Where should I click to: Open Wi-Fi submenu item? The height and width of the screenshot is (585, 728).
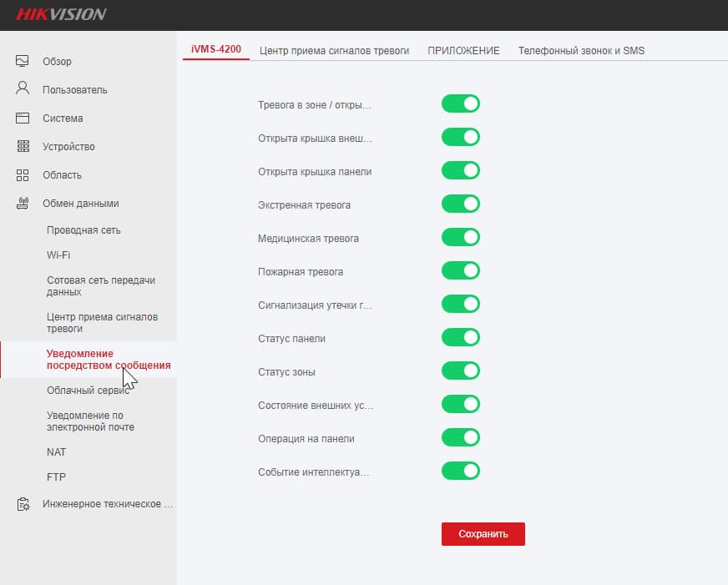click(58, 255)
